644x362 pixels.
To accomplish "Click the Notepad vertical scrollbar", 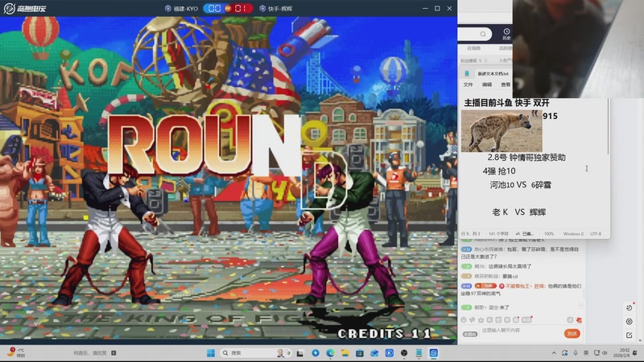I will click(x=608, y=127).
